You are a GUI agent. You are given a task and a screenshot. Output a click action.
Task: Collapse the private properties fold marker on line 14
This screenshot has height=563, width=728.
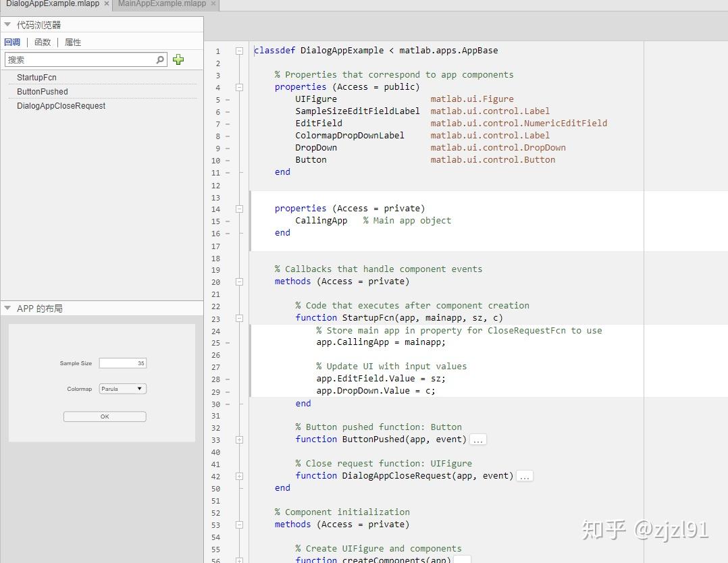(x=239, y=209)
